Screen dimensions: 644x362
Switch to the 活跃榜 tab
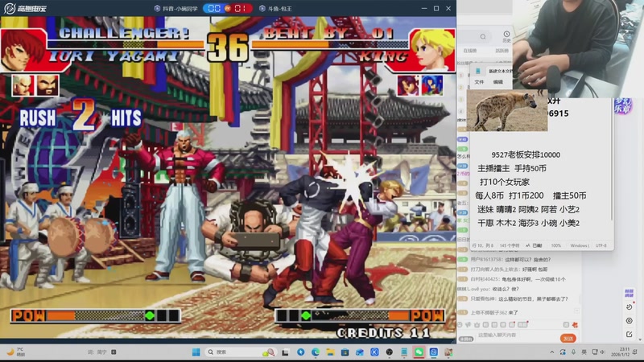(502, 51)
